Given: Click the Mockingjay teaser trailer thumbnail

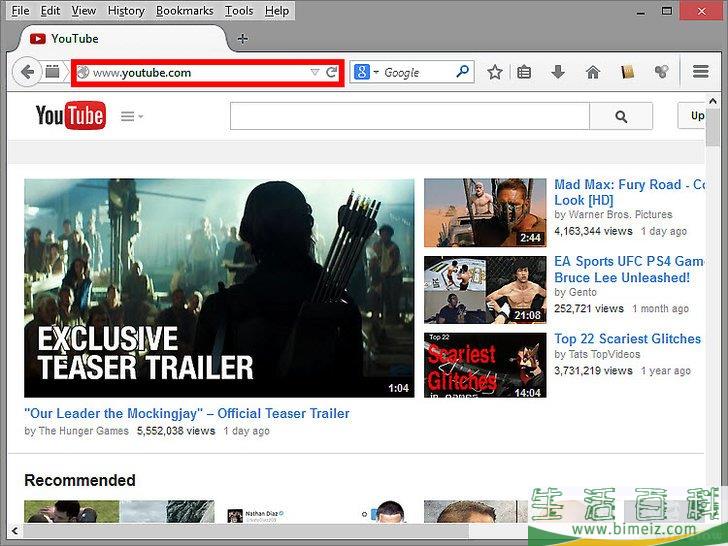Looking at the screenshot, I should 219,288.
